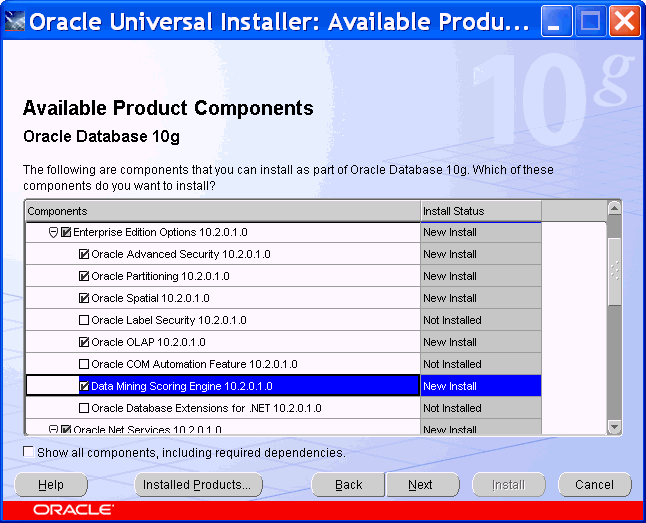Uncheck Oracle Partitioning 10.2.0.1.0 checkbox

point(84,276)
